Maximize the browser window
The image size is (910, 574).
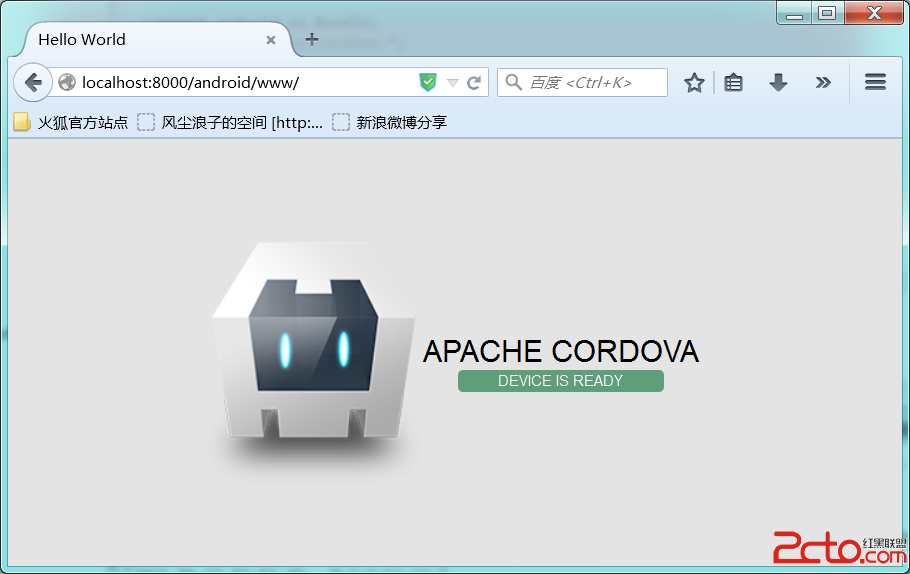[828, 13]
